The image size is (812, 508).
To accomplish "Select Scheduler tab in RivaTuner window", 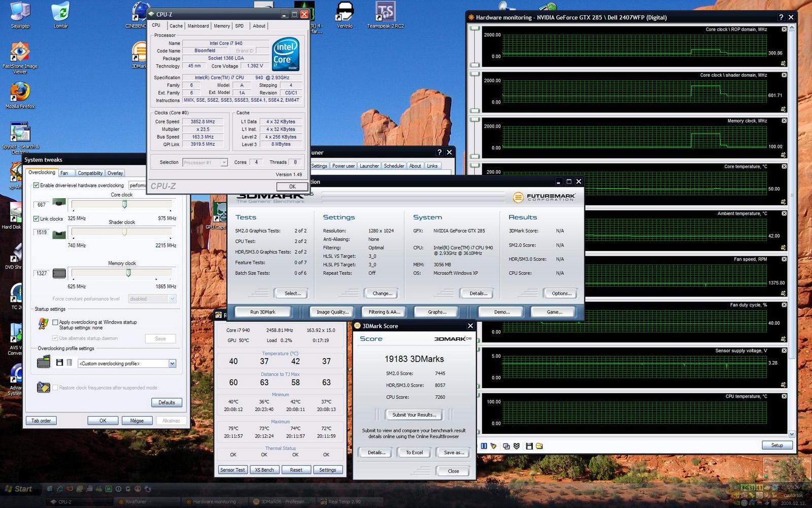I will [394, 166].
